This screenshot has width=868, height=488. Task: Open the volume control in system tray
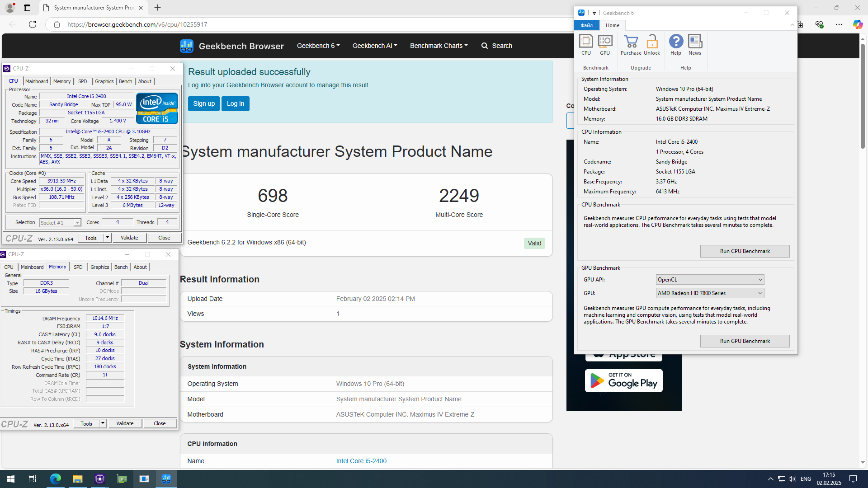[x=792, y=479]
